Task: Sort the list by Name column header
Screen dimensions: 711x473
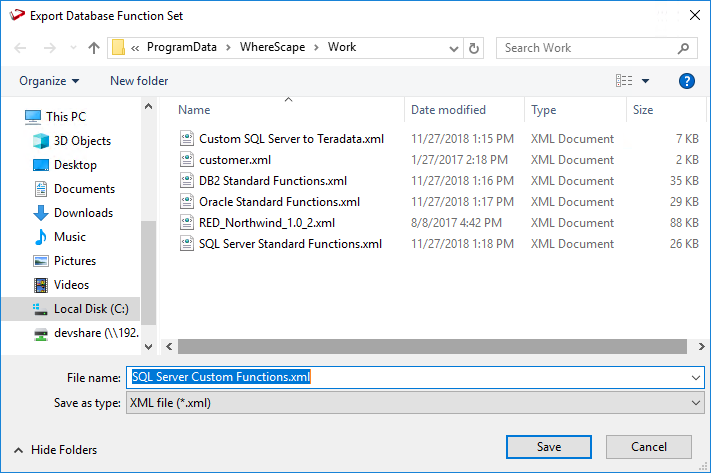Action: (194, 110)
